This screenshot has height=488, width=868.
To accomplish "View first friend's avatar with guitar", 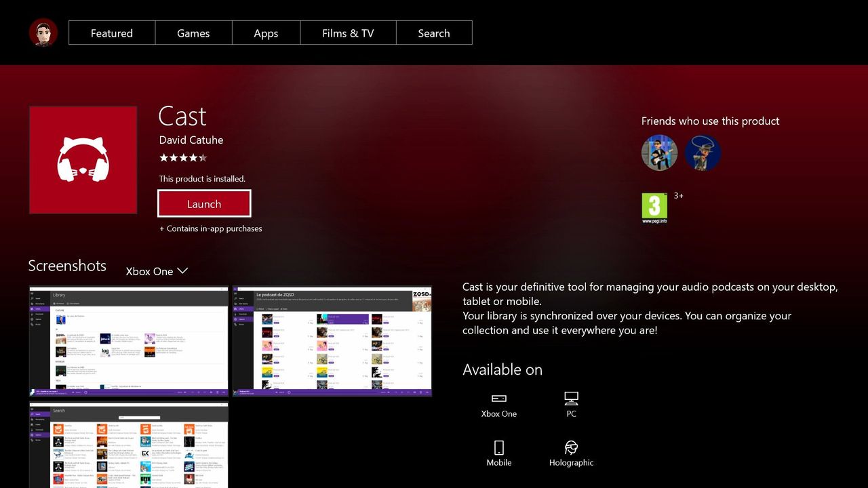I will pos(659,152).
